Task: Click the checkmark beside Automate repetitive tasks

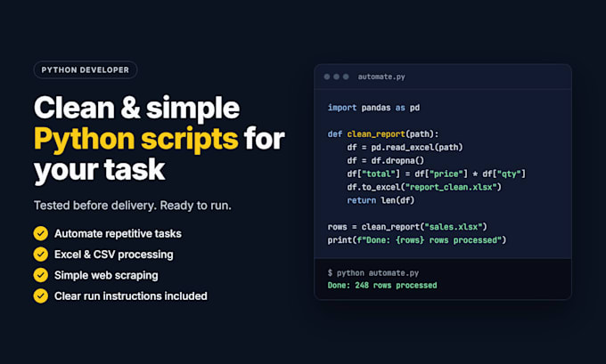Action: click(x=41, y=233)
